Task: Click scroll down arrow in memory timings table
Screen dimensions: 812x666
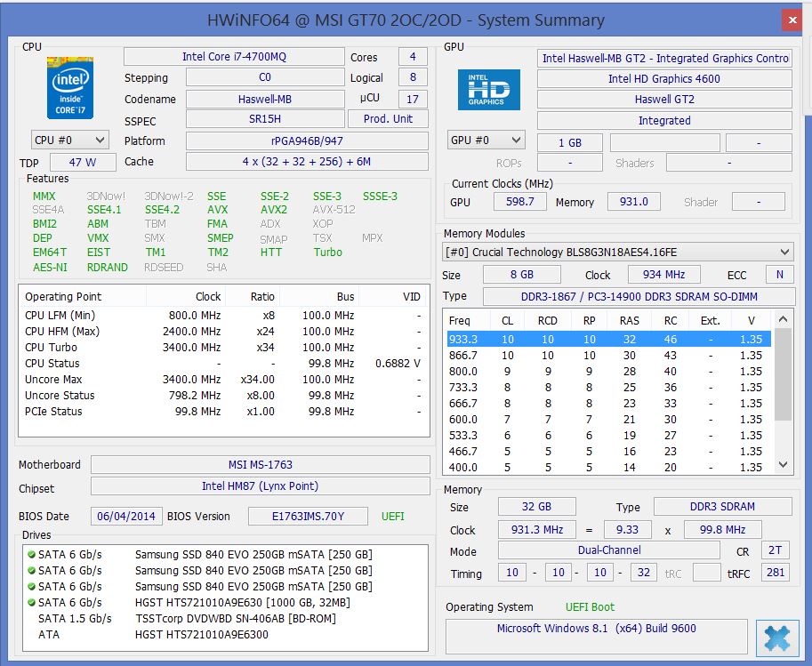Action: 783,464
